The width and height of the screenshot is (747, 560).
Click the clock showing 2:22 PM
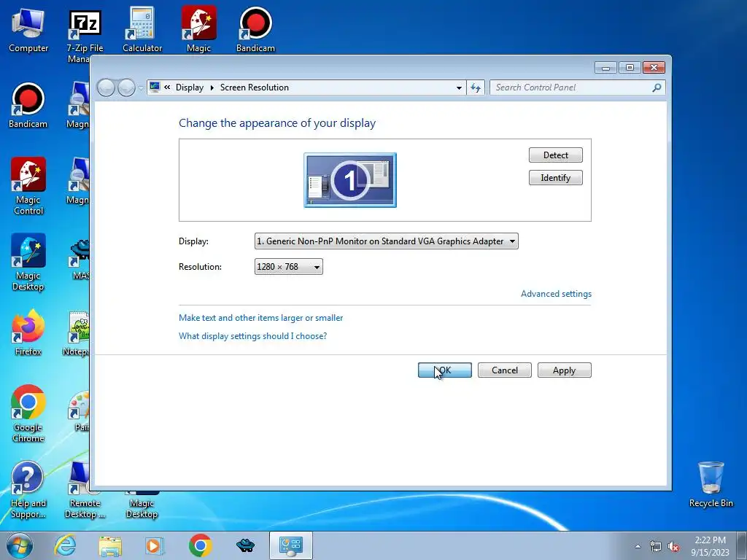click(x=710, y=546)
